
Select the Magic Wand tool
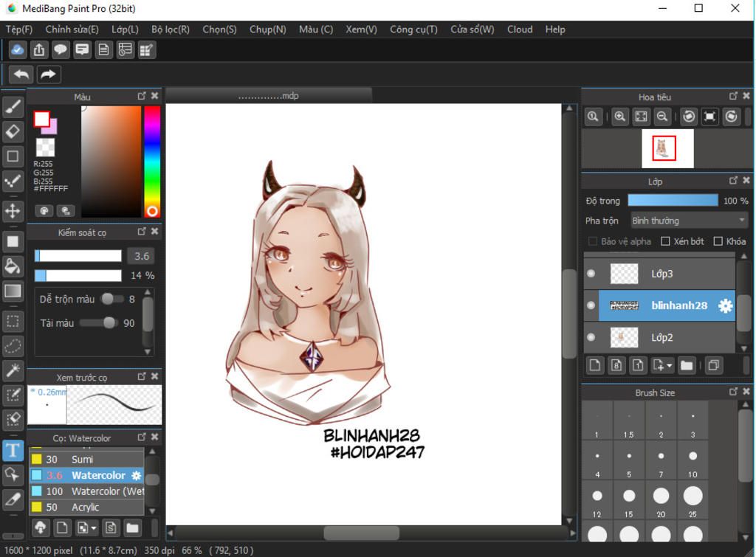13,370
